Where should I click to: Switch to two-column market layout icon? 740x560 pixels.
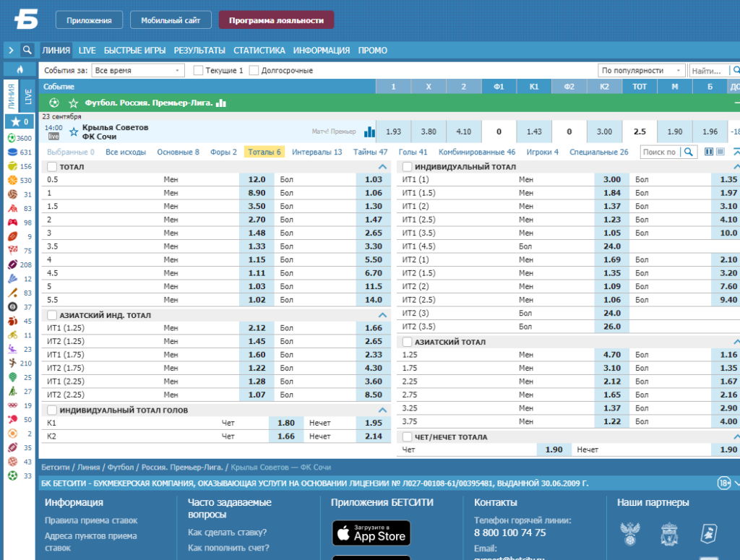(x=709, y=152)
